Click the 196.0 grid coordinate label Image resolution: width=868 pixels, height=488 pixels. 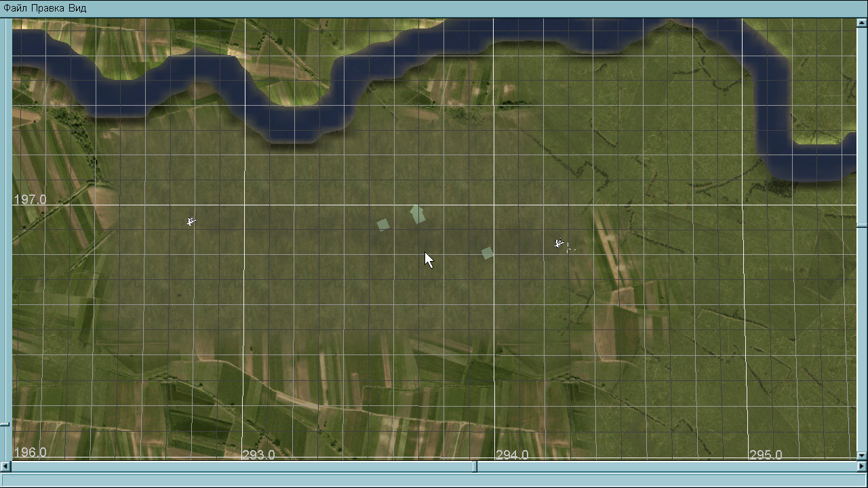point(31,453)
